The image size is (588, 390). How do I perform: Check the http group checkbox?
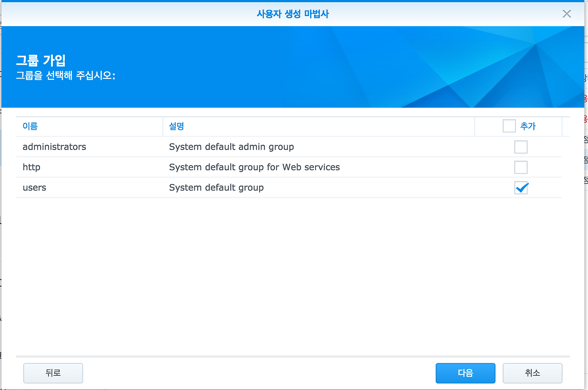pos(520,167)
